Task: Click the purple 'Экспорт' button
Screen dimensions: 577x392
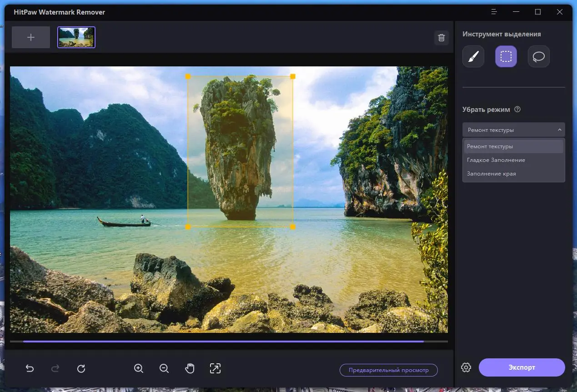Action: (522, 367)
